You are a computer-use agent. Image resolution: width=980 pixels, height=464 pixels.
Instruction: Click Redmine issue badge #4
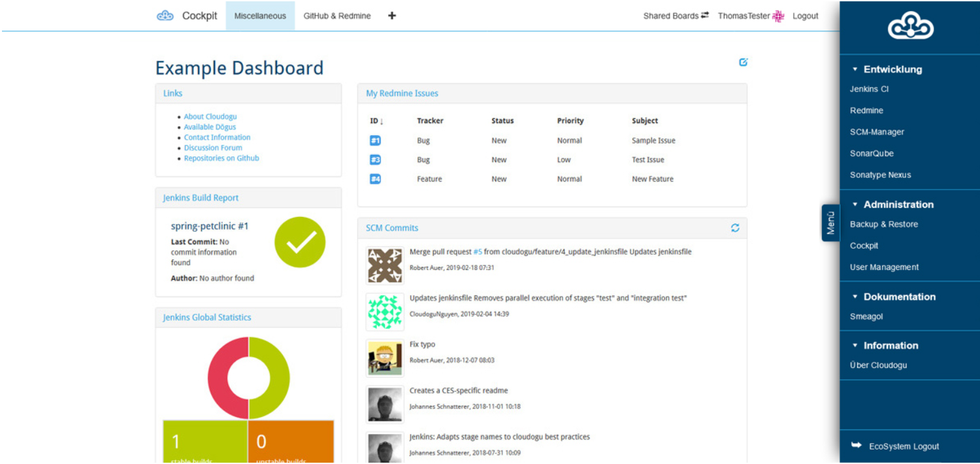click(375, 178)
